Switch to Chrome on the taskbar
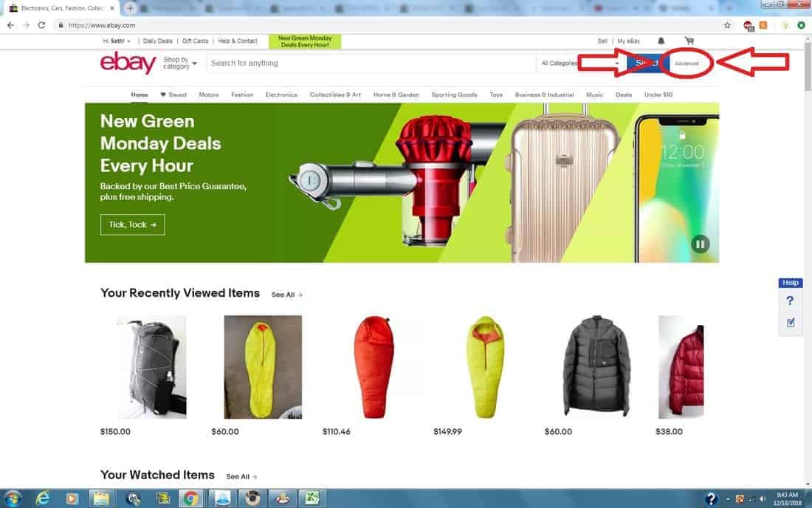Screen dimensions: 812x508 click(x=191, y=498)
